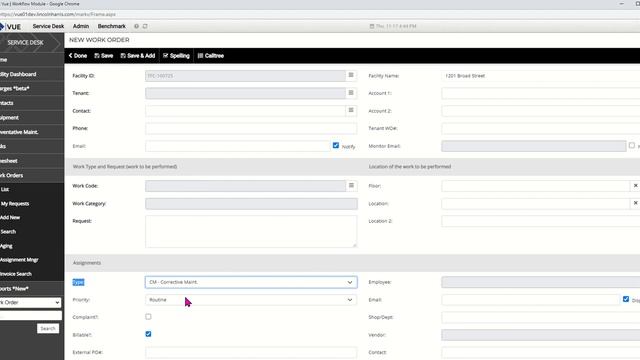Open Calltree from the toolbar
This screenshot has width=640, height=360.
(211, 56)
